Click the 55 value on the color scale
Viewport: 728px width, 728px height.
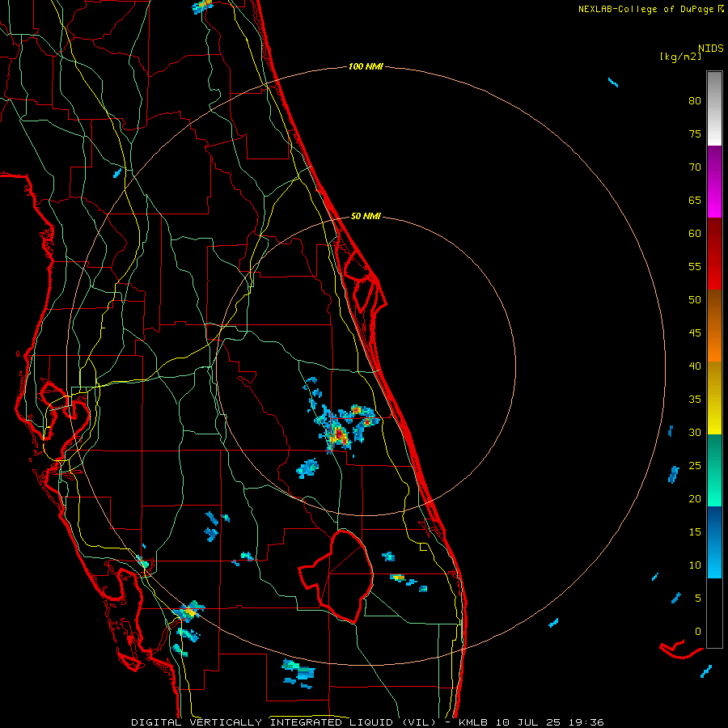[695, 266]
